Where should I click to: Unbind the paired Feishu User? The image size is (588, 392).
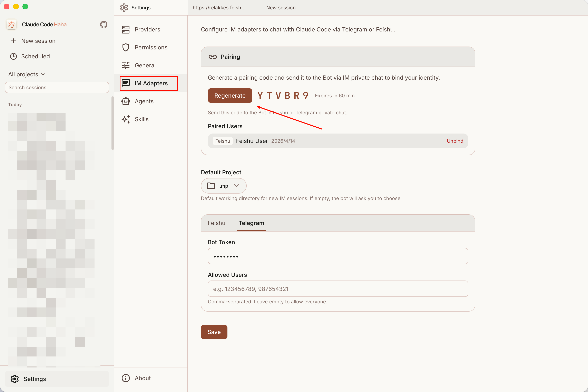pos(455,141)
